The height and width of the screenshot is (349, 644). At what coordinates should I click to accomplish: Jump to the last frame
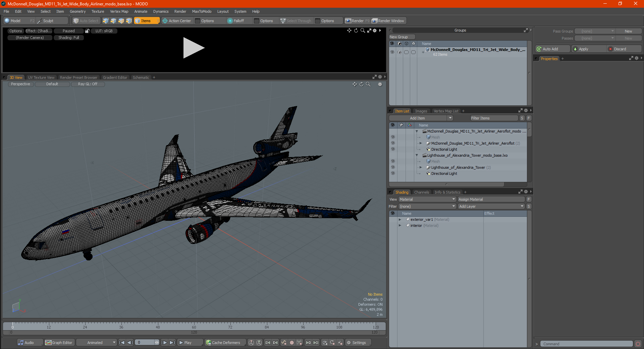(172, 343)
